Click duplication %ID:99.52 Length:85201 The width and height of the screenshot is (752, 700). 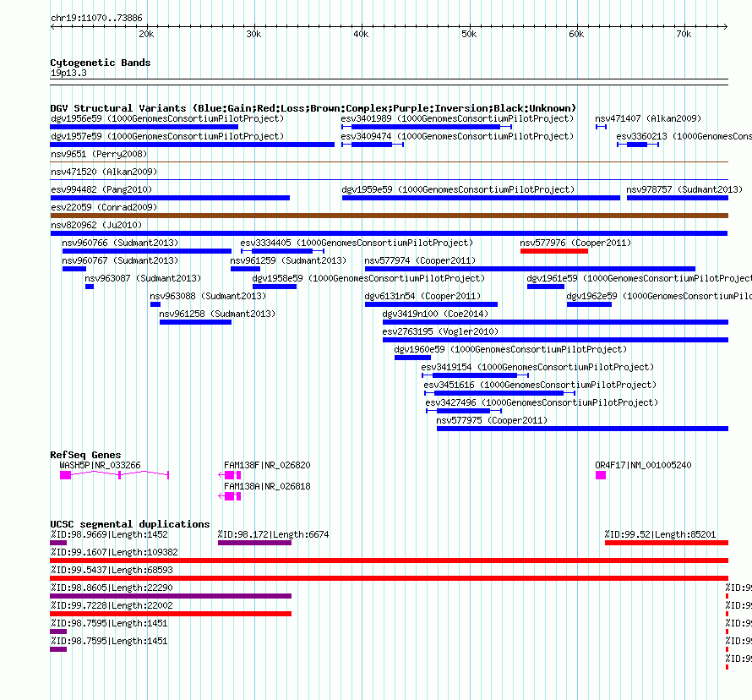pos(667,543)
